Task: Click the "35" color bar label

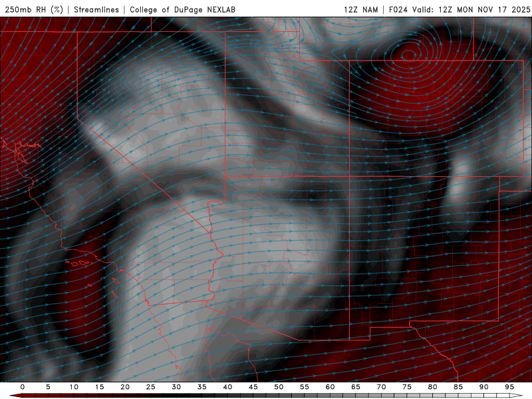Action: pos(202,387)
